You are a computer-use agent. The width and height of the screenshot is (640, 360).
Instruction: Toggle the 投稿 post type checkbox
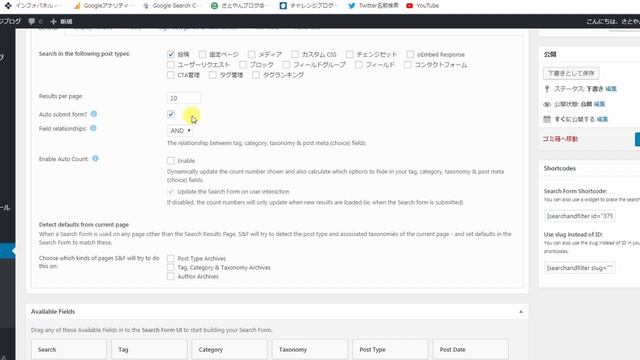[x=171, y=54]
